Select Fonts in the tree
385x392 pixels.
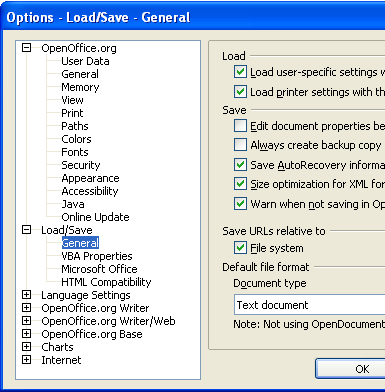coord(75,152)
